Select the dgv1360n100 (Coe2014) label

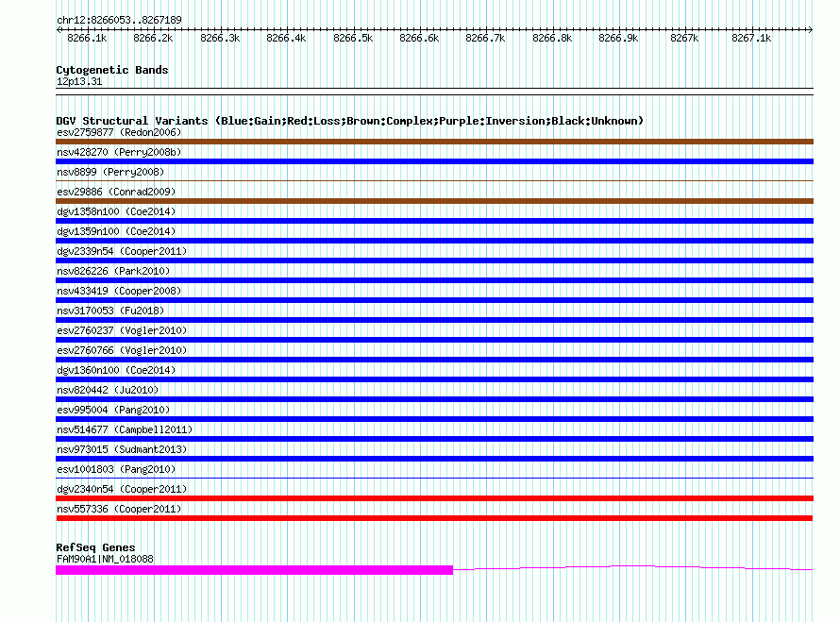tap(116, 370)
